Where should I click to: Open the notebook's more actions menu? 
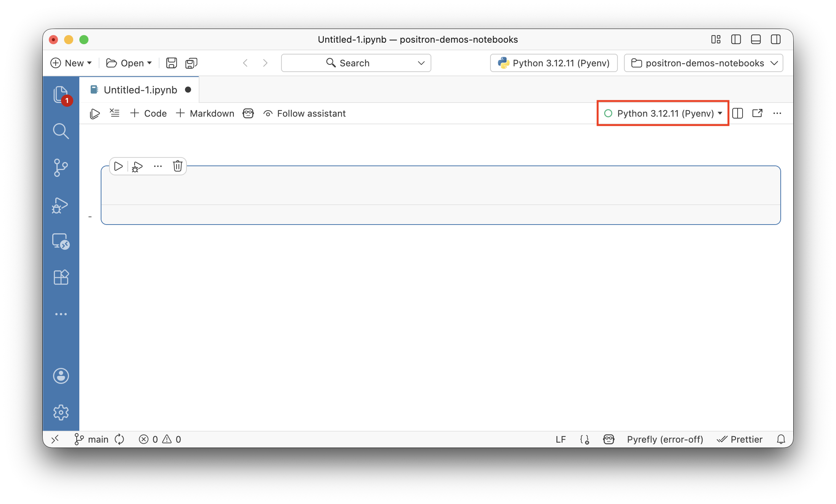pyautogui.click(x=777, y=113)
